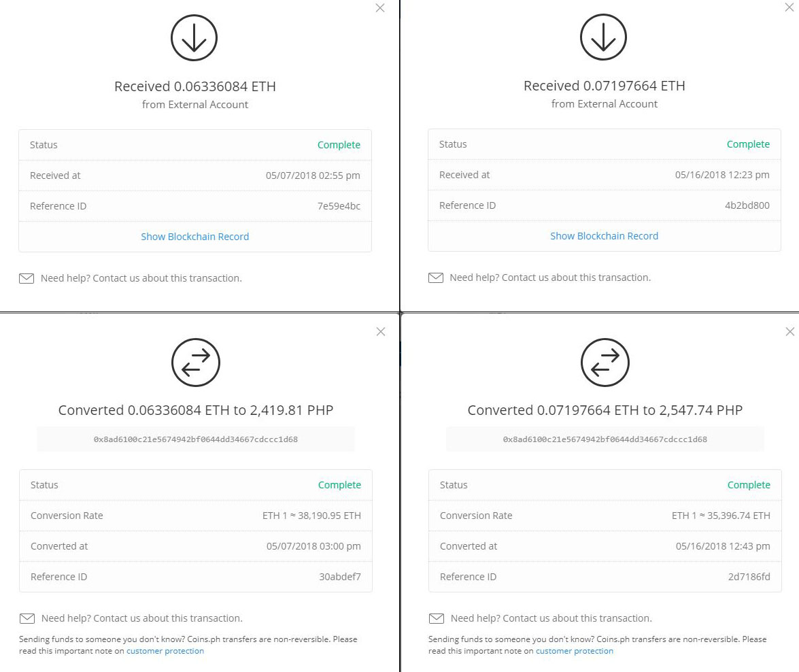Click envelope icon in 0.06336084 ETH received panel
This screenshot has width=799, height=672.
click(x=27, y=278)
